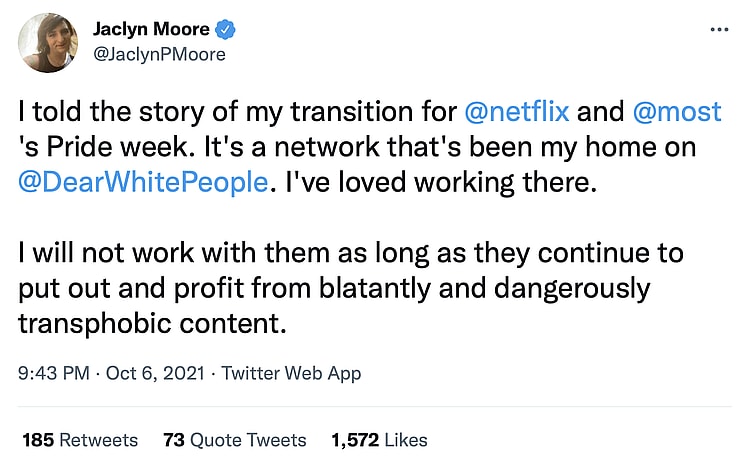Open the tweet's three-dot More menu

point(718,30)
